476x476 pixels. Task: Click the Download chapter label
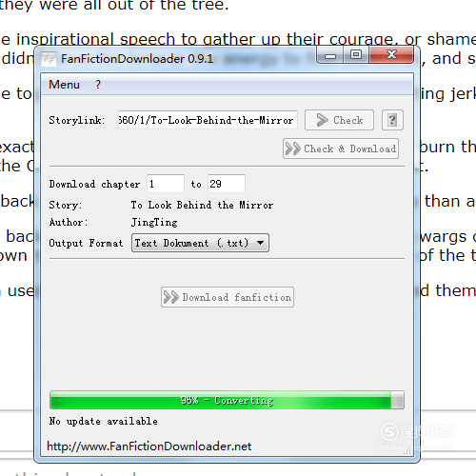[94, 184]
